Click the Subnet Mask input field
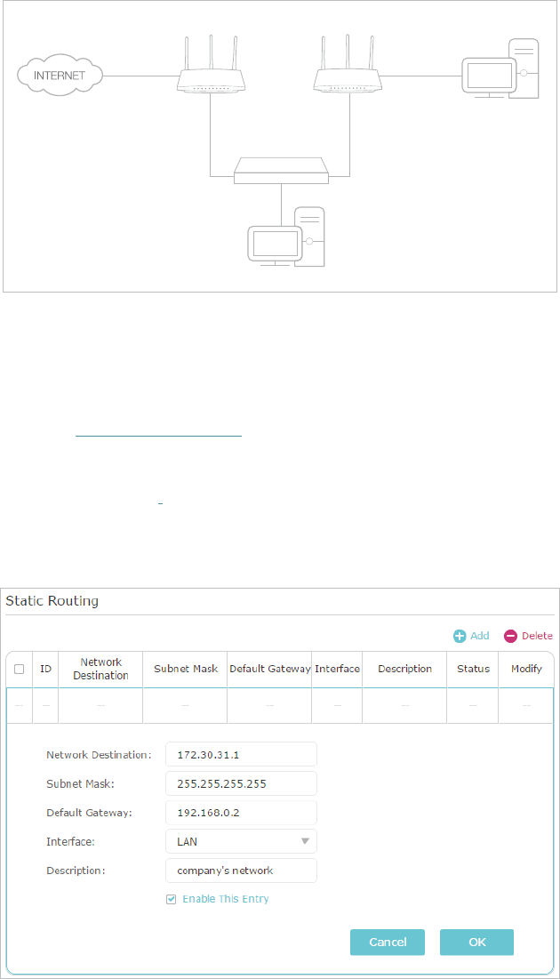Image resolution: width=560 pixels, height=979 pixels. pos(241,783)
